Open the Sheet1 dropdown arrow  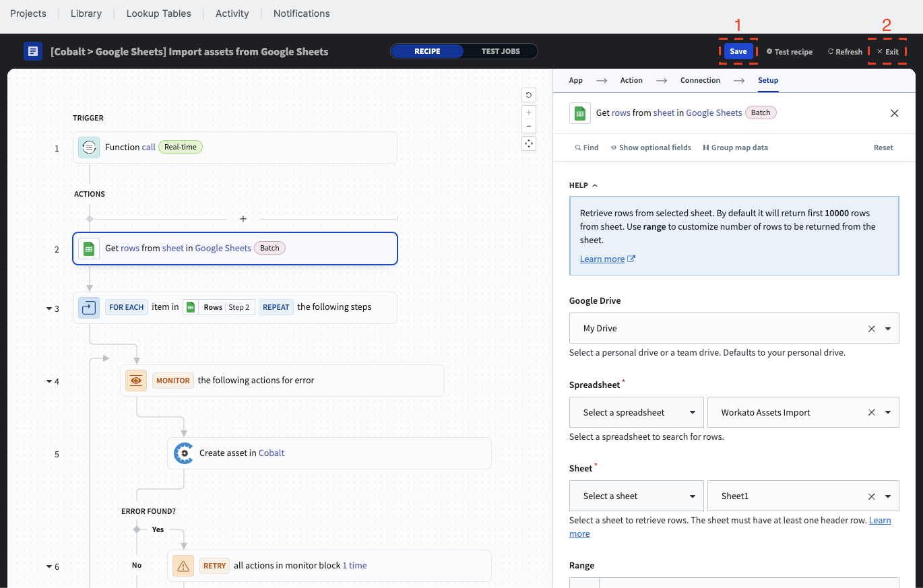click(x=888, y=496)
